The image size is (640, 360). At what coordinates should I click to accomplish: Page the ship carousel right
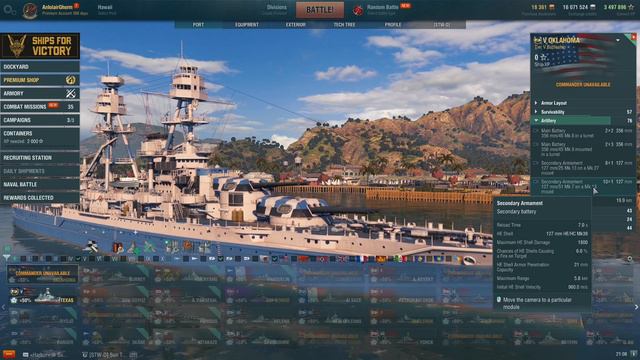[x=636, y=307]
